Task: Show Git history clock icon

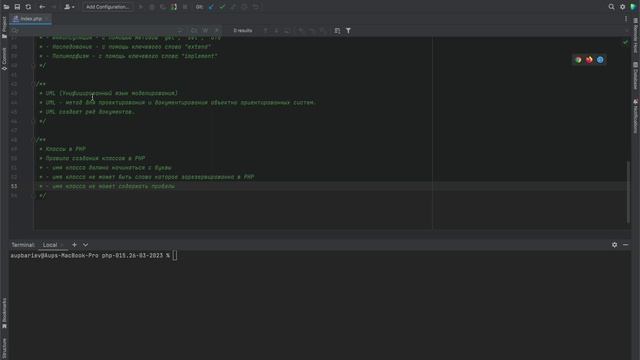Action: pyautogui.click(x=244, y=7)
